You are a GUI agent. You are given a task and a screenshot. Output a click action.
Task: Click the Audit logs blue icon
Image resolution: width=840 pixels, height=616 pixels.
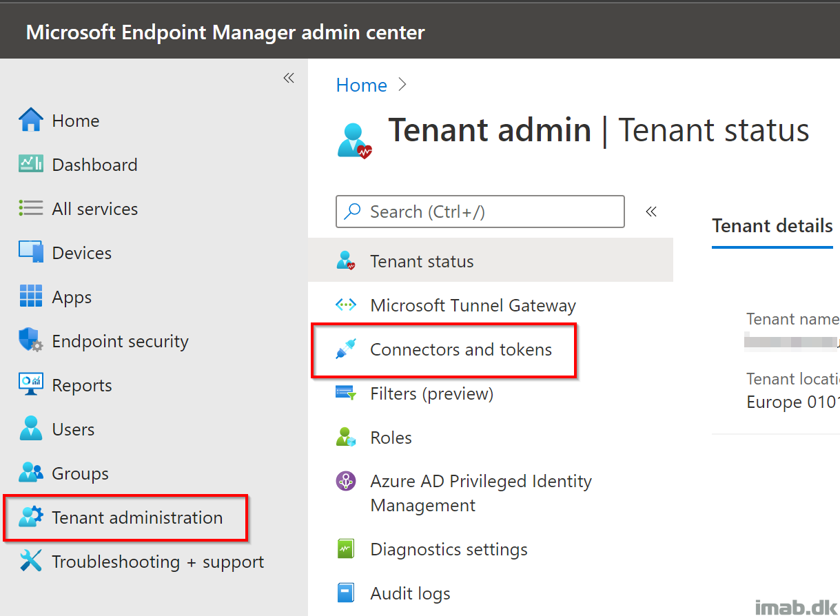(x=345, y=593)
